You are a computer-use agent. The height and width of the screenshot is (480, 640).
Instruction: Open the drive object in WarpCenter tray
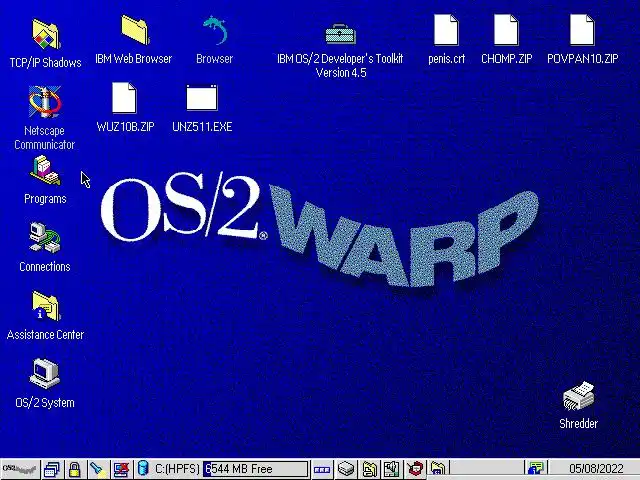coord(346,469)
